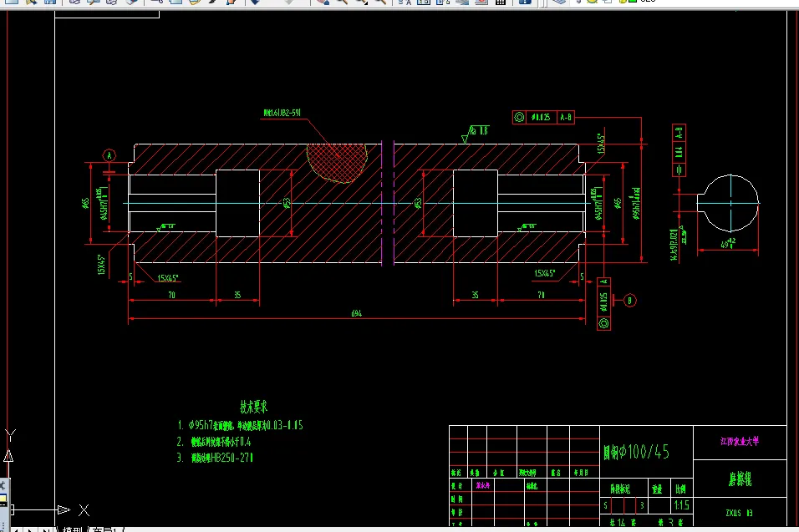Pick technical note 1 starting with Φ95h7
Viewport: 799px width, 532px height.
240,425
